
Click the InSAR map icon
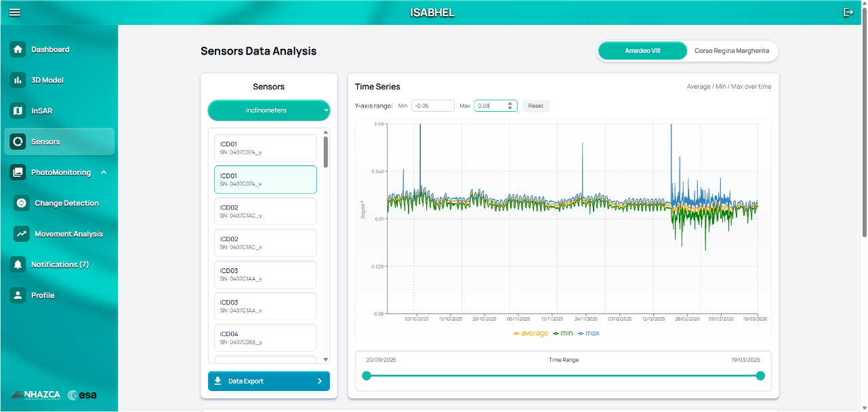point(18,110)
